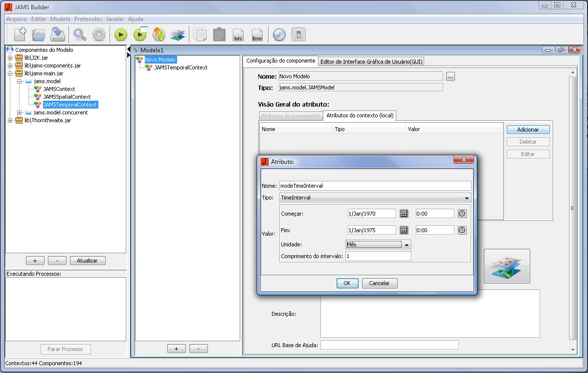
Task: Open clock picker for Fim time
Action: [462, 230]
